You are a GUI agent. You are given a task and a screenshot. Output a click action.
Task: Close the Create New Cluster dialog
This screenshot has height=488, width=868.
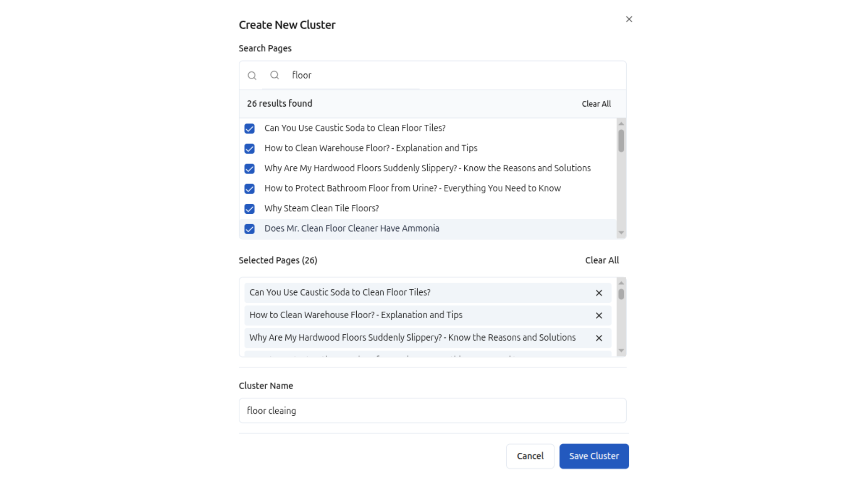coord(629,19)
